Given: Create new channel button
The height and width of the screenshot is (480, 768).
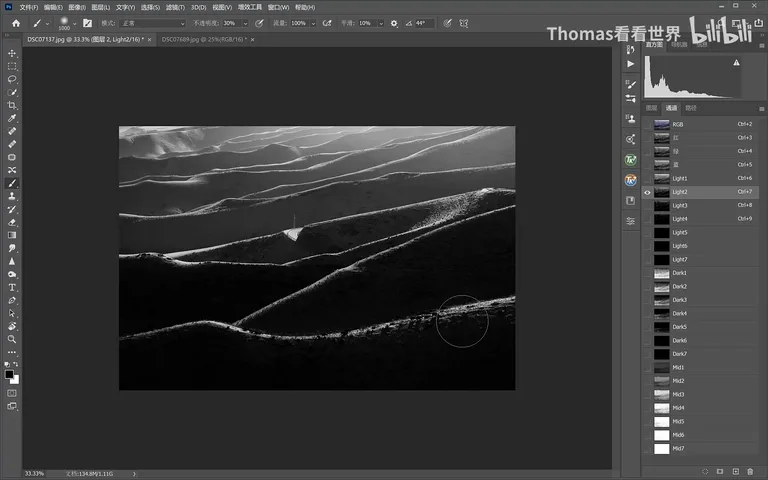Looking at the screenshot, I should pos(735,471).
